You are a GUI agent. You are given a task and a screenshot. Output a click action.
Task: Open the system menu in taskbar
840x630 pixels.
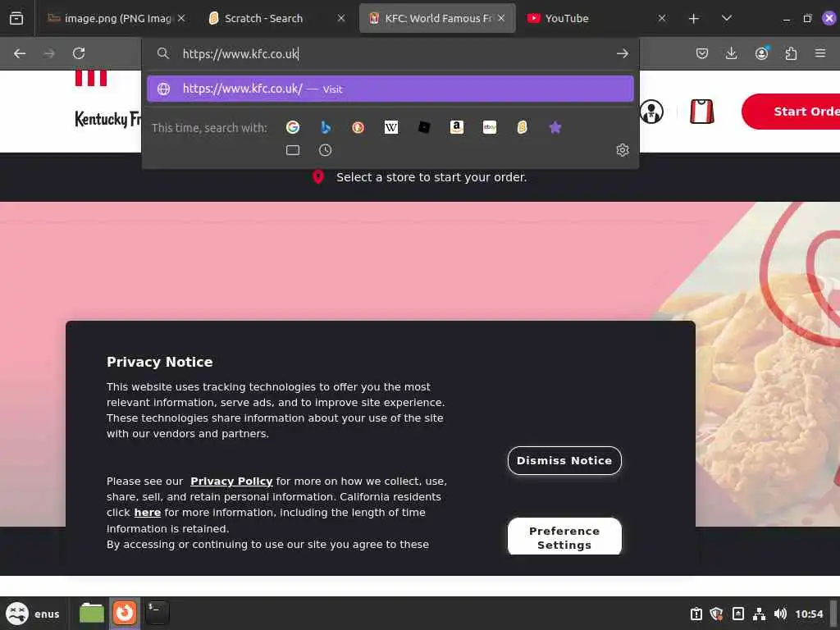pos(17,614)
